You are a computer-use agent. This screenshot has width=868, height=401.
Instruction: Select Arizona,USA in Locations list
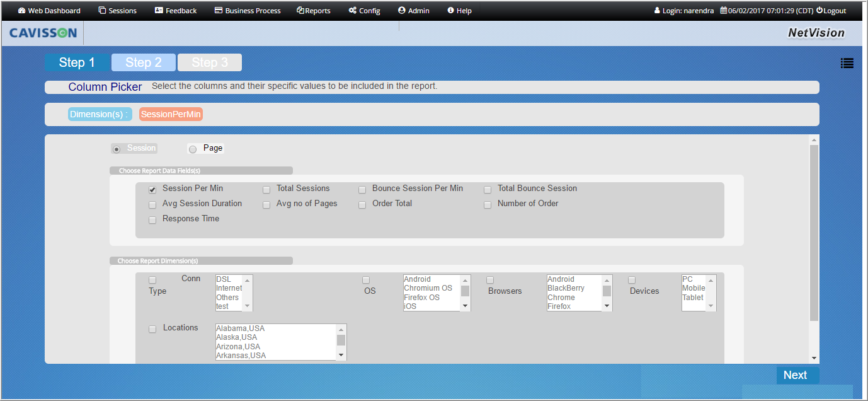(x=276, y=347)
